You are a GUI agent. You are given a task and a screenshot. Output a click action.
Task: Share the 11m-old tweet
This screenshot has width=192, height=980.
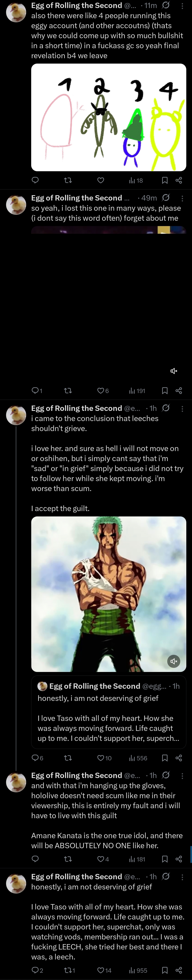tap(179, 180)
